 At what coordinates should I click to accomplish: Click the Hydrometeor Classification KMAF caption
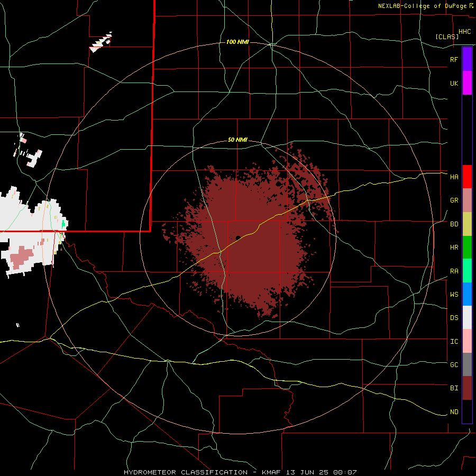(x=240, y=472)
